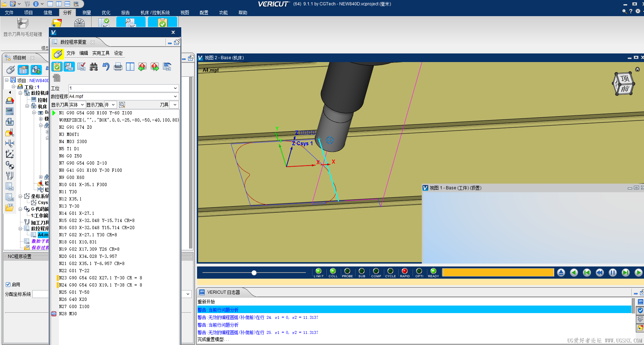Click the view orientation cube in 视图 2

(624, 84)
